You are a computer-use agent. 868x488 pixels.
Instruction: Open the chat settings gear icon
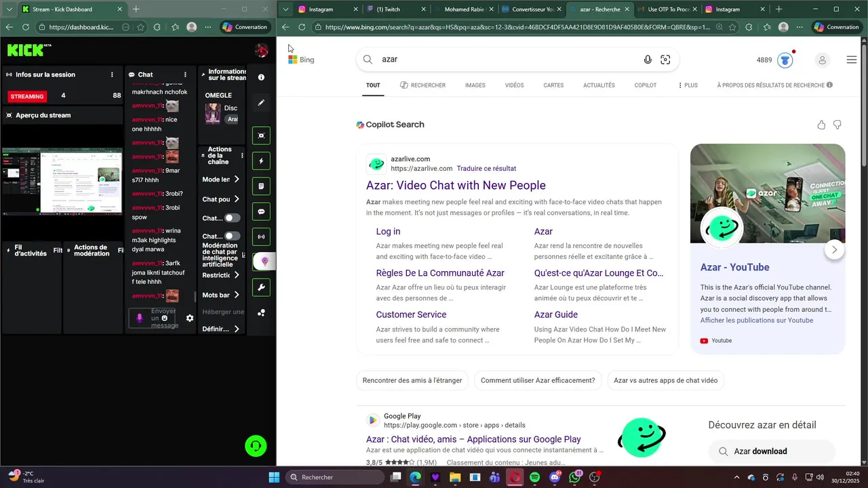[x=190, y=318]
